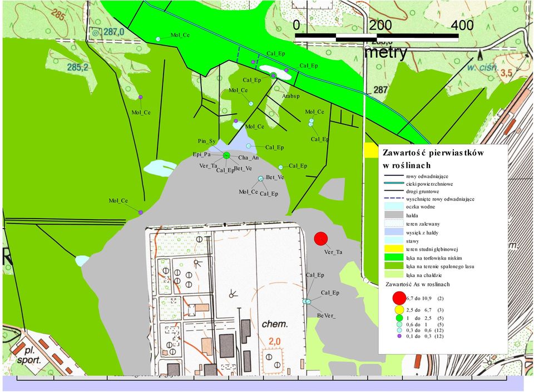Click the 'rowy odwadniające' legend label
Screen dimensions: 534x392
pos(427,176)
